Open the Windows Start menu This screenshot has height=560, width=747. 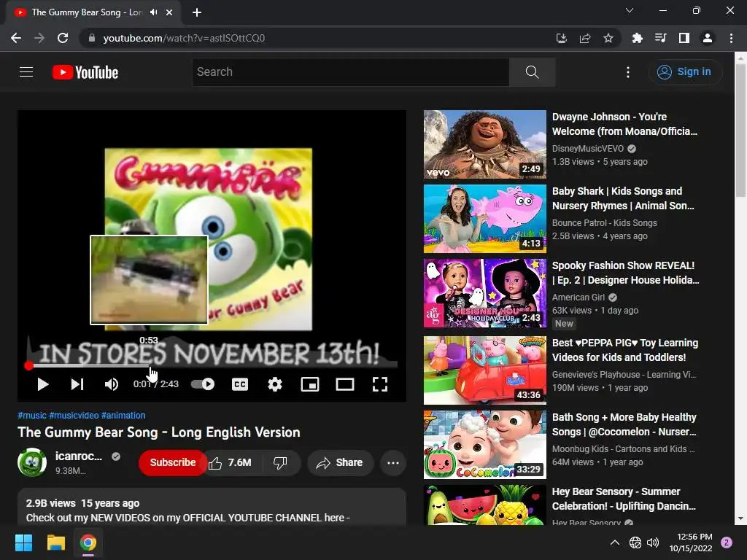pos(23,542)
